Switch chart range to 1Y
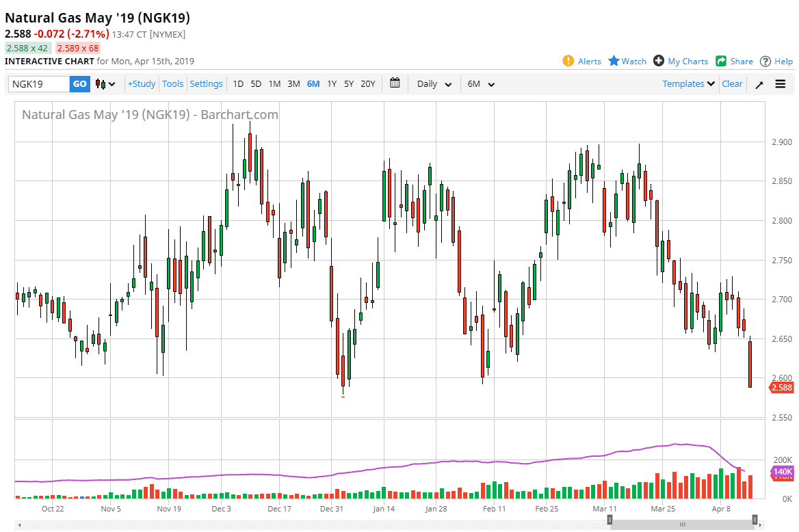 click(x=332, y=84)
